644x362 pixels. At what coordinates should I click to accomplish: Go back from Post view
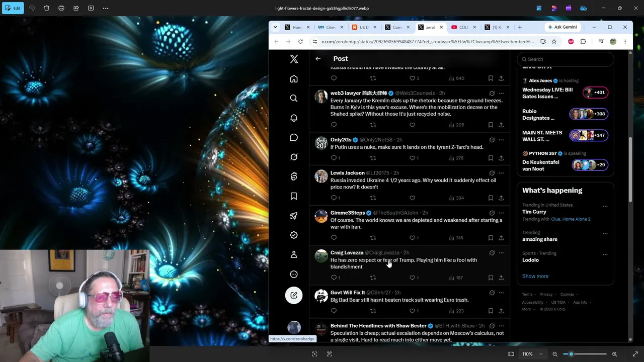tap(318, 59)
